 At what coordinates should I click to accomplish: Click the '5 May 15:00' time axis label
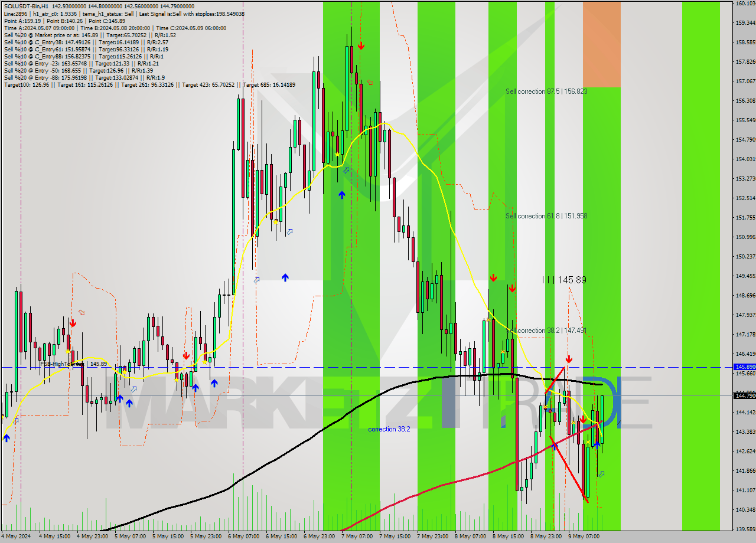pyautogui.click(x=167, y=537)
